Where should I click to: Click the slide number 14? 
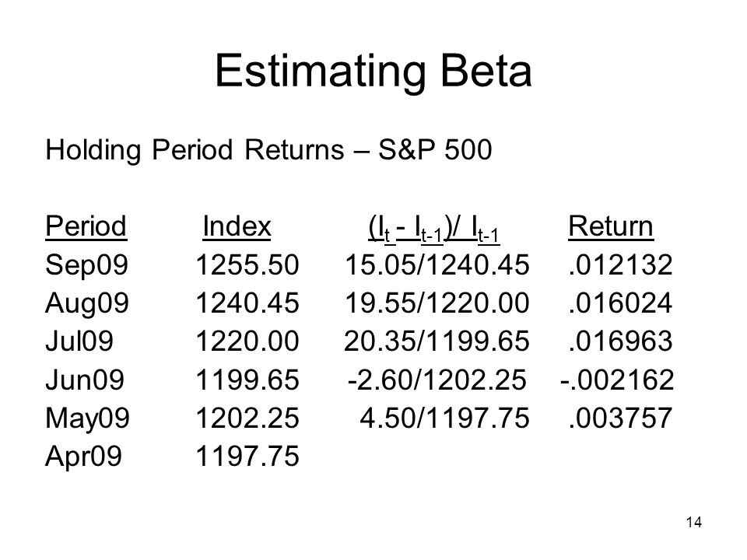693,523
